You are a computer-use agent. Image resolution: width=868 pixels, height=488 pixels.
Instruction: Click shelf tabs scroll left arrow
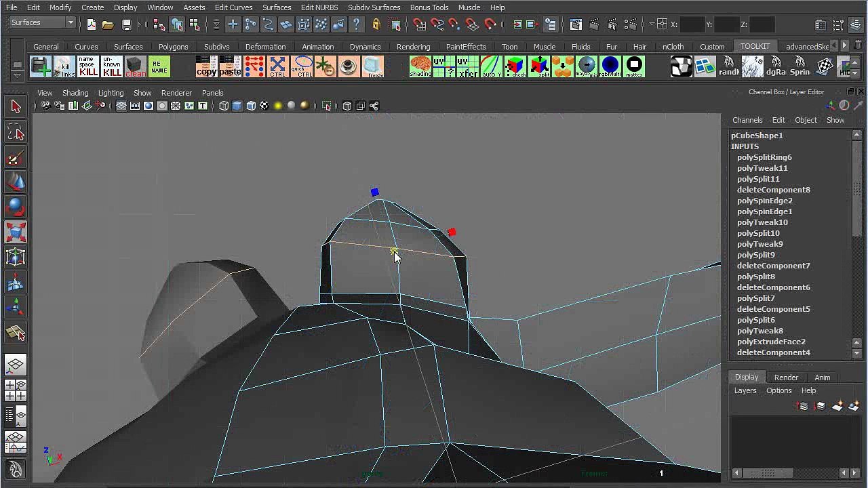point(835,46)
